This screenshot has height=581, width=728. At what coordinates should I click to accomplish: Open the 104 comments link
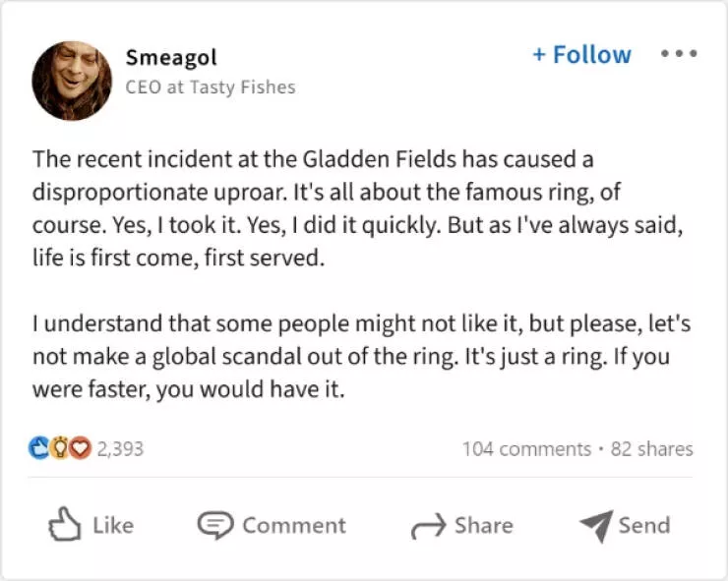pos(526,448)
